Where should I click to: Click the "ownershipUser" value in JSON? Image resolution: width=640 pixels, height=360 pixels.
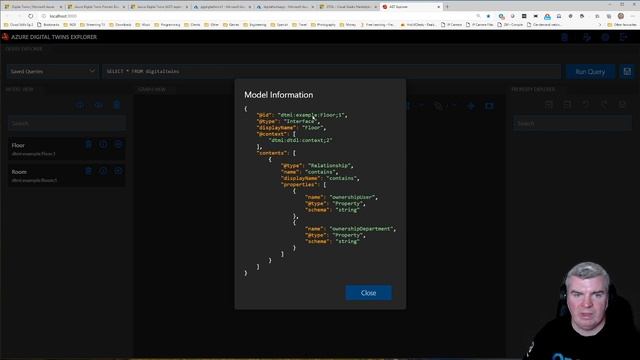353,197
